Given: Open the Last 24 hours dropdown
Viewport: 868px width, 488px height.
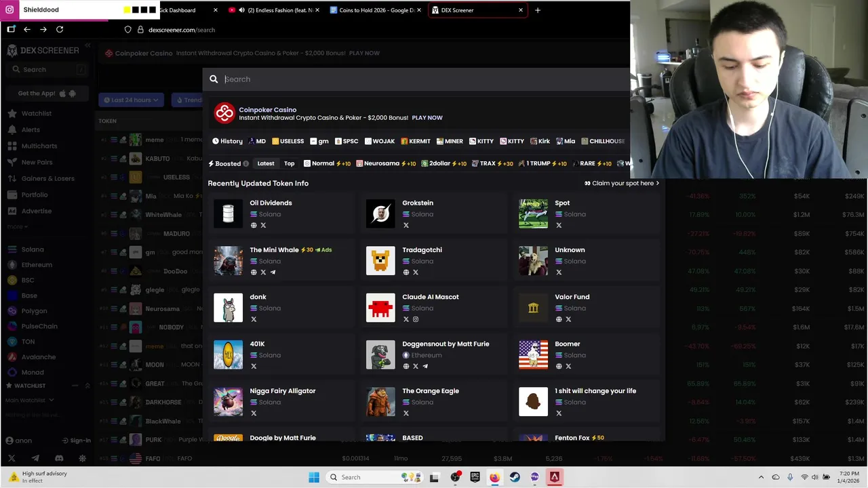Looking at the screenshot, I should click(x=131, y=100).
